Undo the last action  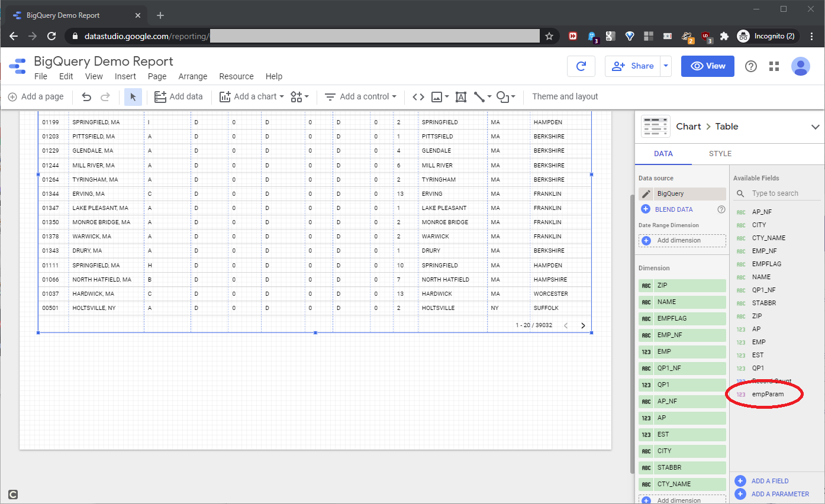[86, 96]
